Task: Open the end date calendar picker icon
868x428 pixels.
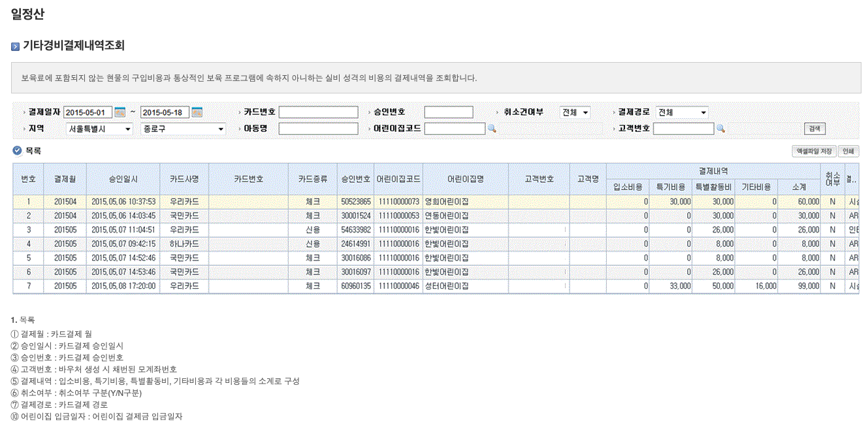Action: pyautogui.click(x=197, y=112)
